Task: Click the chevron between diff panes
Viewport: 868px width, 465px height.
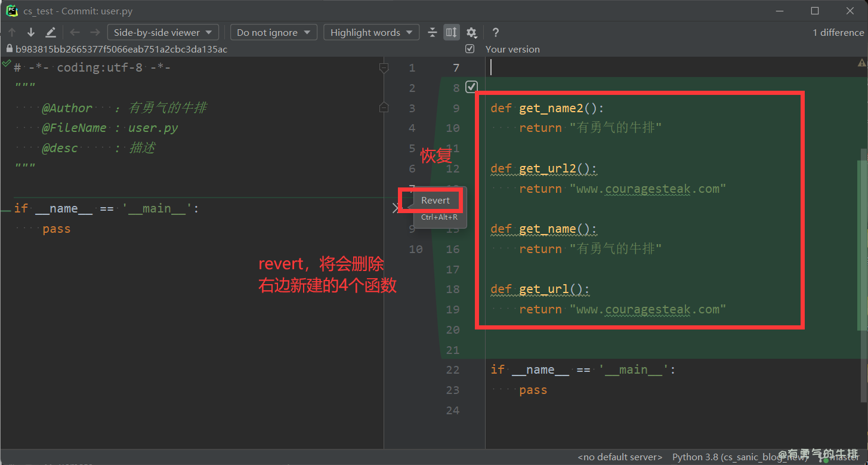Action: click(x=394, y=208)
